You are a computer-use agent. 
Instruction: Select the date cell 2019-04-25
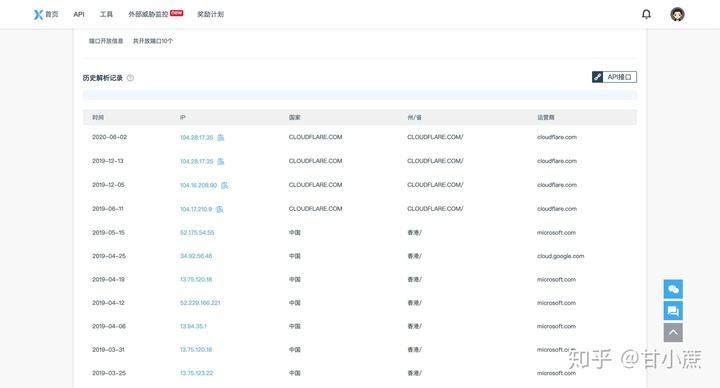109,256
